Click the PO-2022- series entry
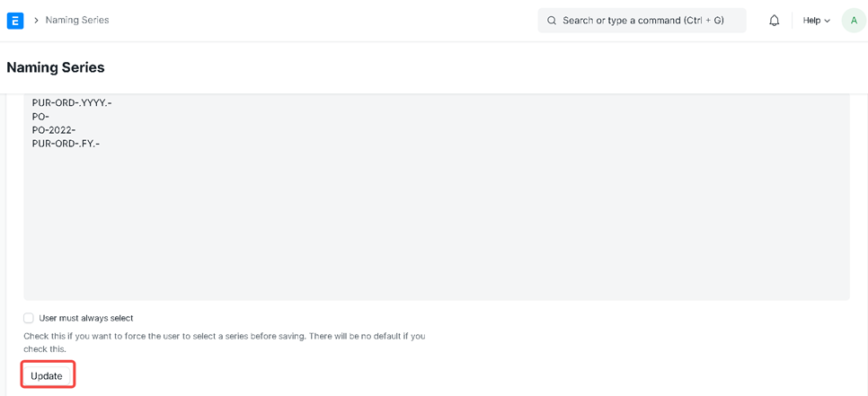The height and width of the screenshot is (396, 868). click(x=54, y=130)
